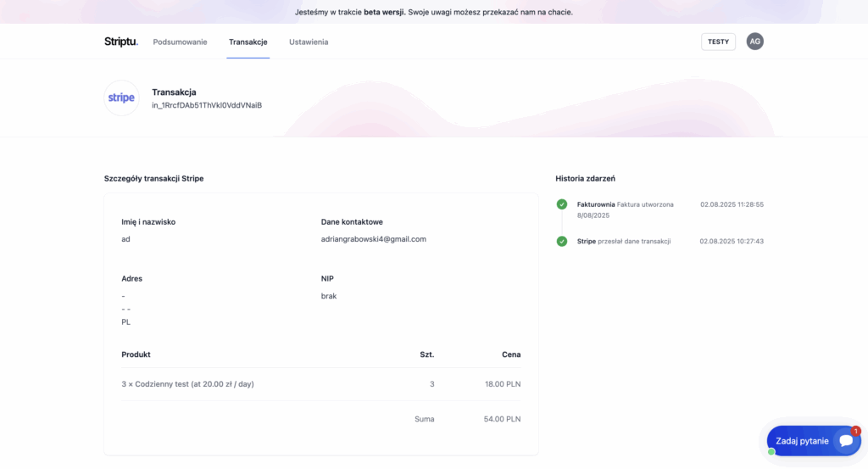The image size is (868, 469).
Task: Click the name value ad
Action: (125, 239)
